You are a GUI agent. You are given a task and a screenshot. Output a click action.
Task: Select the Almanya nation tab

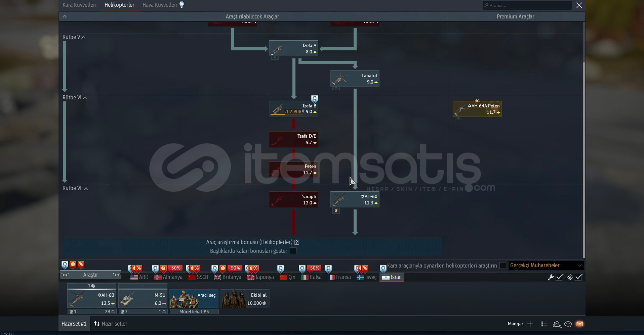tap(168, 277)
